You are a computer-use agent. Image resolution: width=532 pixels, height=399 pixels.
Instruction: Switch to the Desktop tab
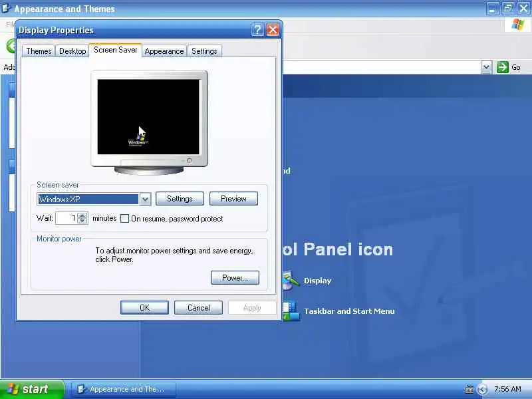pyautogui.click(x=72, y=51)
